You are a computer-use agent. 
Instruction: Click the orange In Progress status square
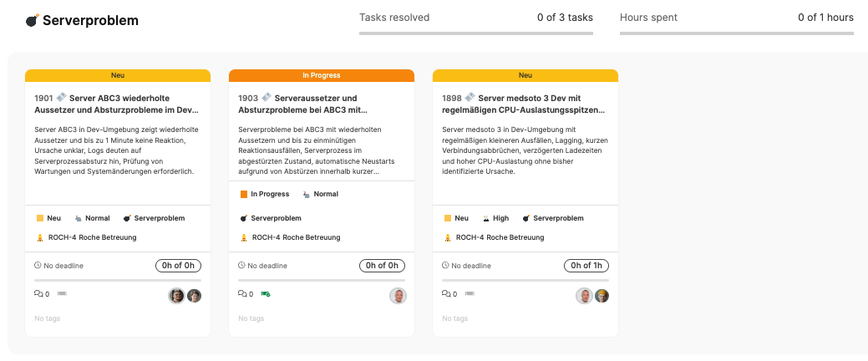pos(244,194)
